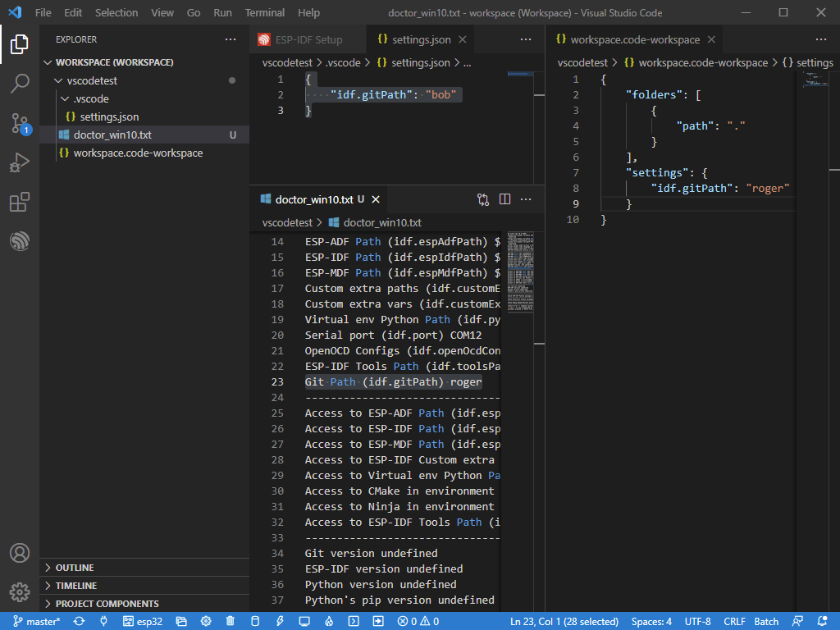Run full clean via trash icon in status bar
Screen dimensions: 840x630
click(x=230, y=621)
